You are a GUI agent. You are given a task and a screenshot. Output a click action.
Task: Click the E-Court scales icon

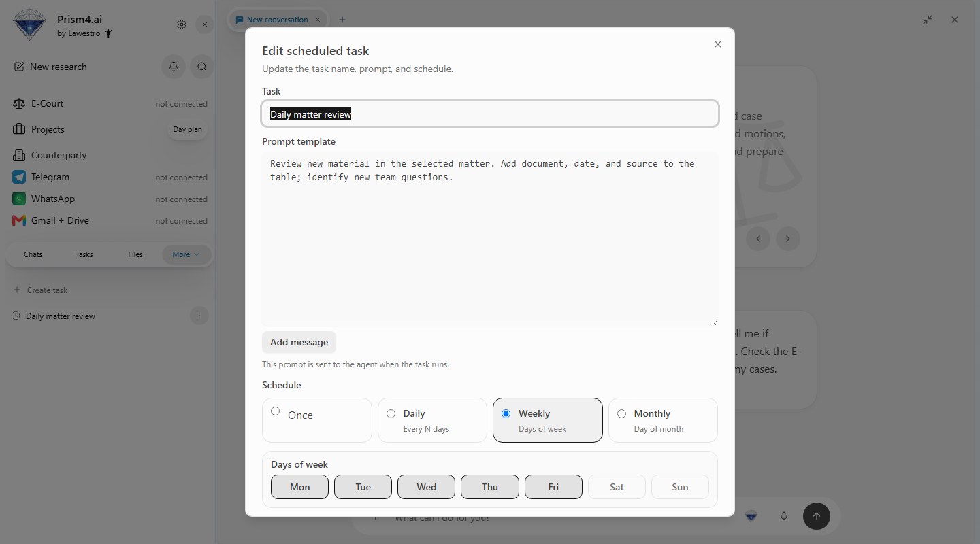(19, 103)
